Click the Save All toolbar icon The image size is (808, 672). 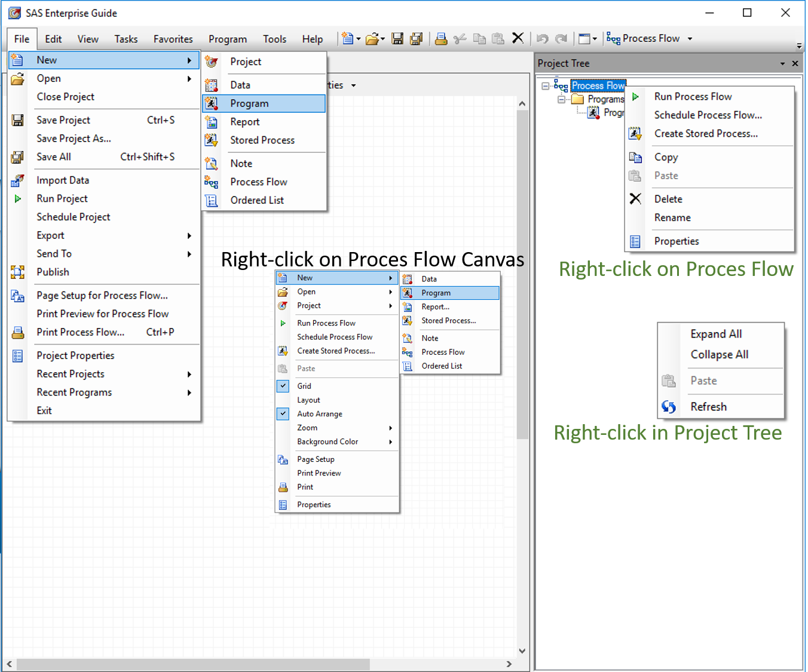(x=415, y=38)
